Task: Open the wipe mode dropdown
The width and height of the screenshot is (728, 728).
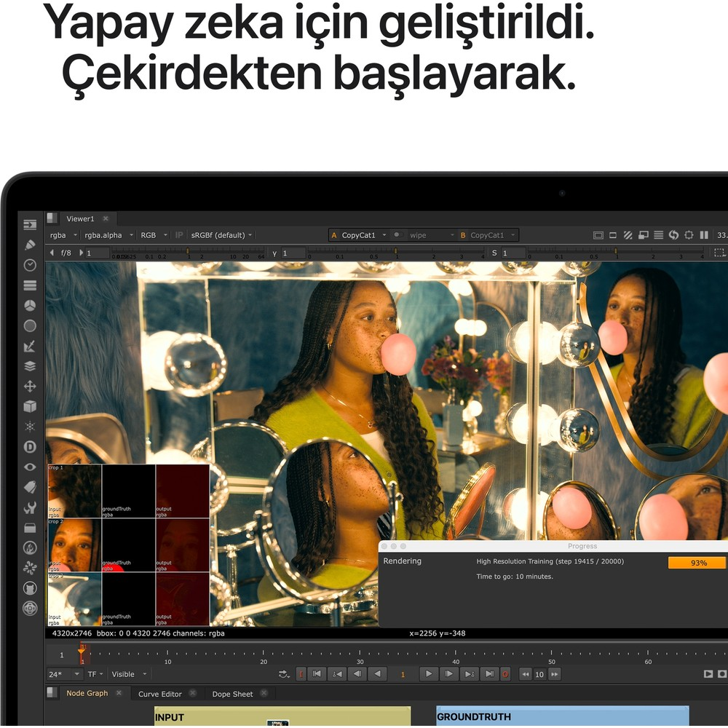Action: point(431,235)
